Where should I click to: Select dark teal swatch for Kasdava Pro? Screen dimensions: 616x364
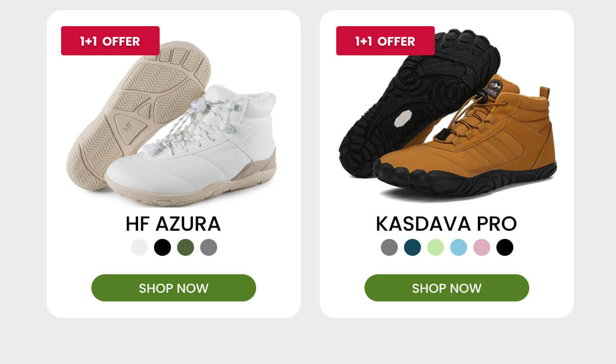click(412, 247)
